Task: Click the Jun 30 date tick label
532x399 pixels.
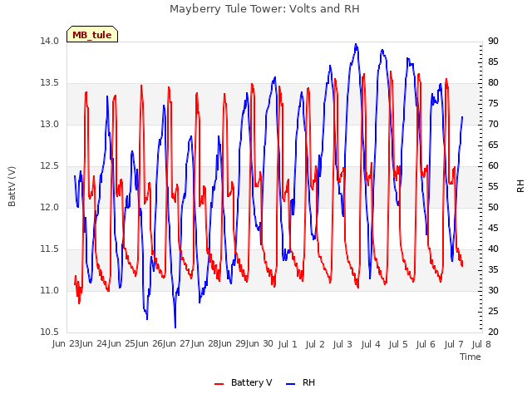Action: click(x=259, y=344)
